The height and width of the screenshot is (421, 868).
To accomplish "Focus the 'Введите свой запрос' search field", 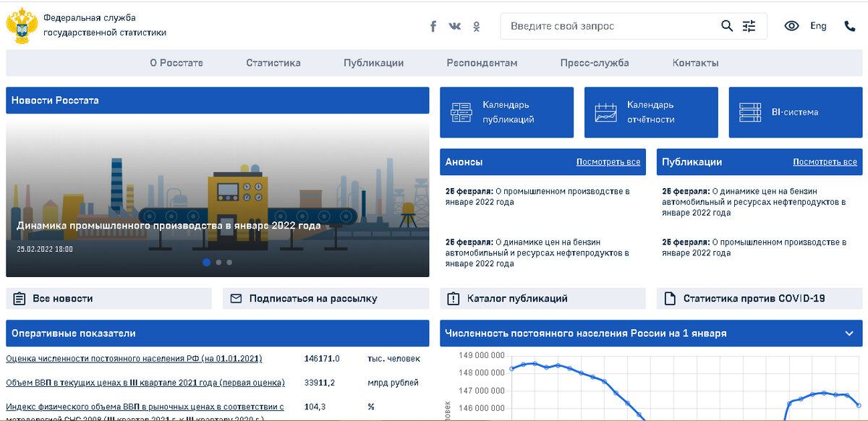I will (612, 26).
